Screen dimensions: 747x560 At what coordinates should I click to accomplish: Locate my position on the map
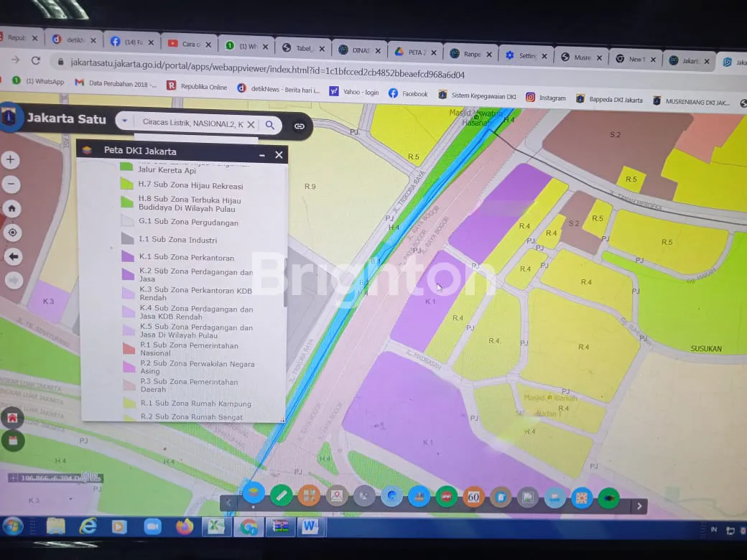(12, 233)
